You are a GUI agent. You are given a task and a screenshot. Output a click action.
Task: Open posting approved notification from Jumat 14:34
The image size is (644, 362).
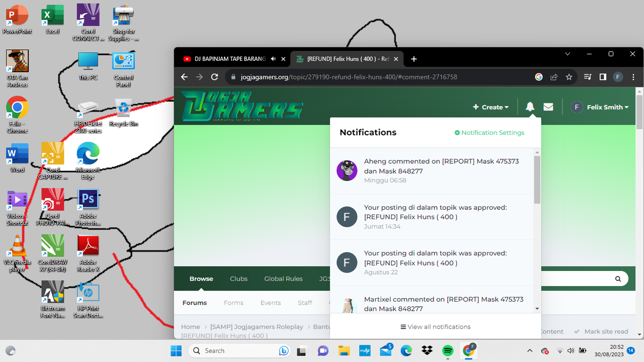(x=432, y=217)
